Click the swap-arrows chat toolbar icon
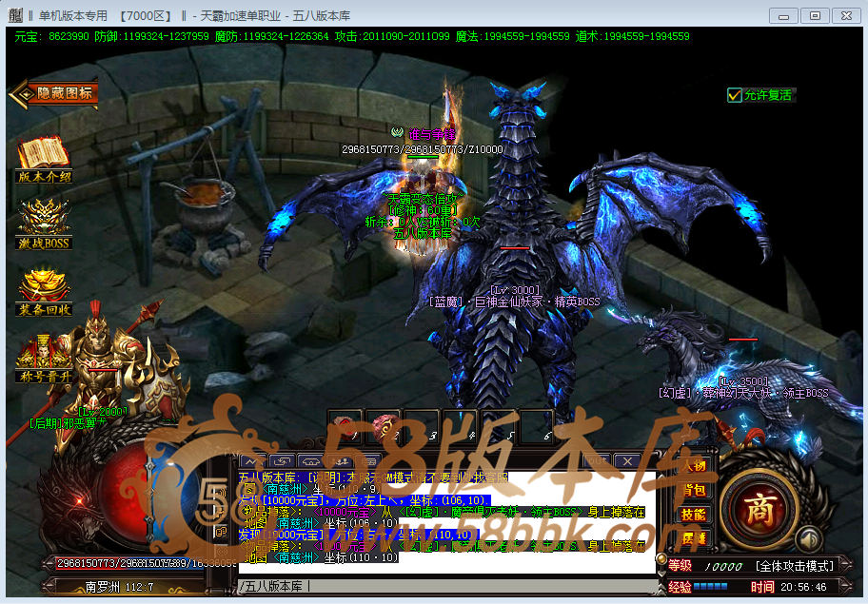The width and height of the screenshot is (868, 604). point(282,461)
